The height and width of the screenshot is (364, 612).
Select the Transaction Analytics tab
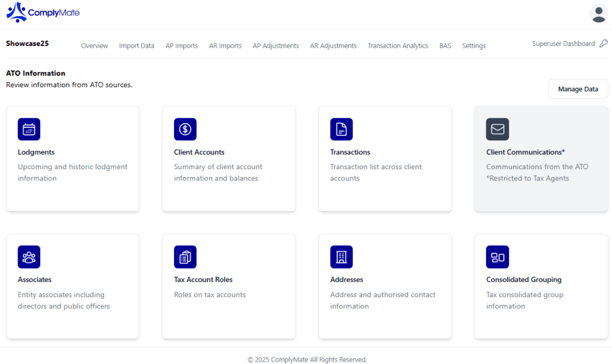point(397,46)
